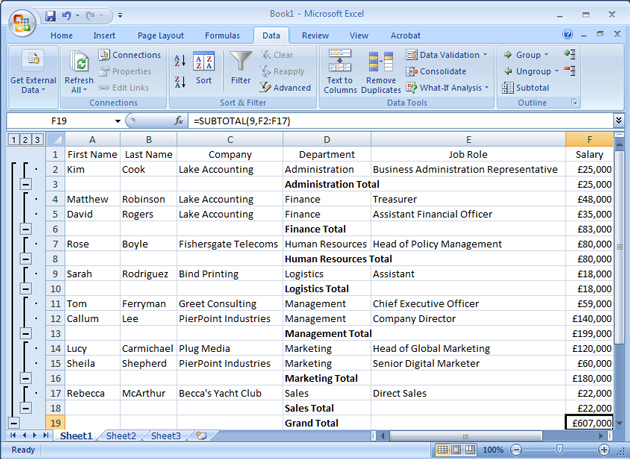630x459 pixels.
Task: Click the Advanced filter button
Action: tap(285, 88)
